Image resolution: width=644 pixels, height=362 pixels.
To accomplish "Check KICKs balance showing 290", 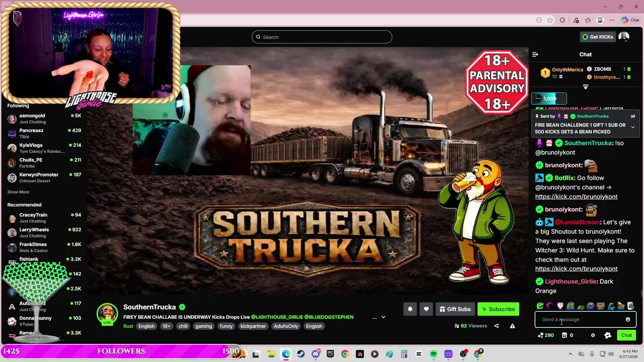I will 546,335.
